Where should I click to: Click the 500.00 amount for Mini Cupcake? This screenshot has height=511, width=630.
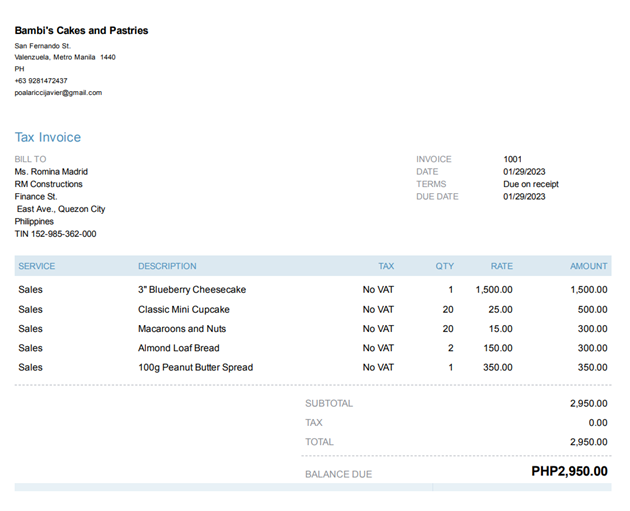point(593,309)
